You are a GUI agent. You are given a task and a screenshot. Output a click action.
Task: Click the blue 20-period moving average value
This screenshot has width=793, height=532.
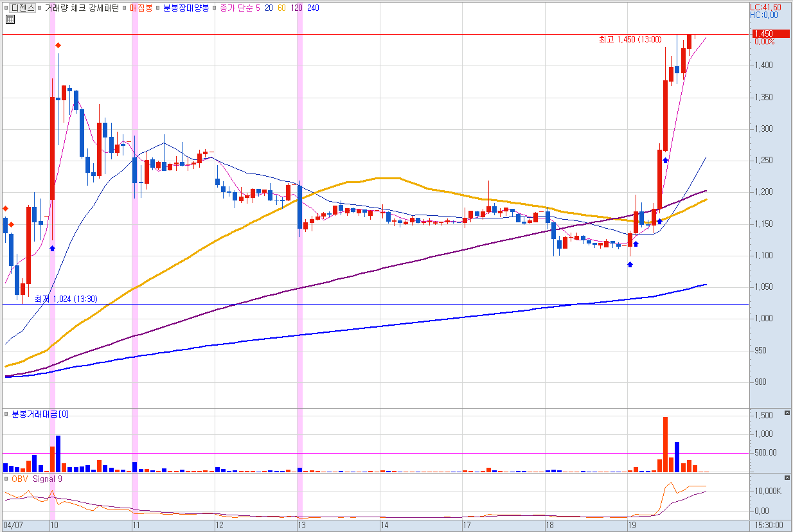(x=269, y=8)
